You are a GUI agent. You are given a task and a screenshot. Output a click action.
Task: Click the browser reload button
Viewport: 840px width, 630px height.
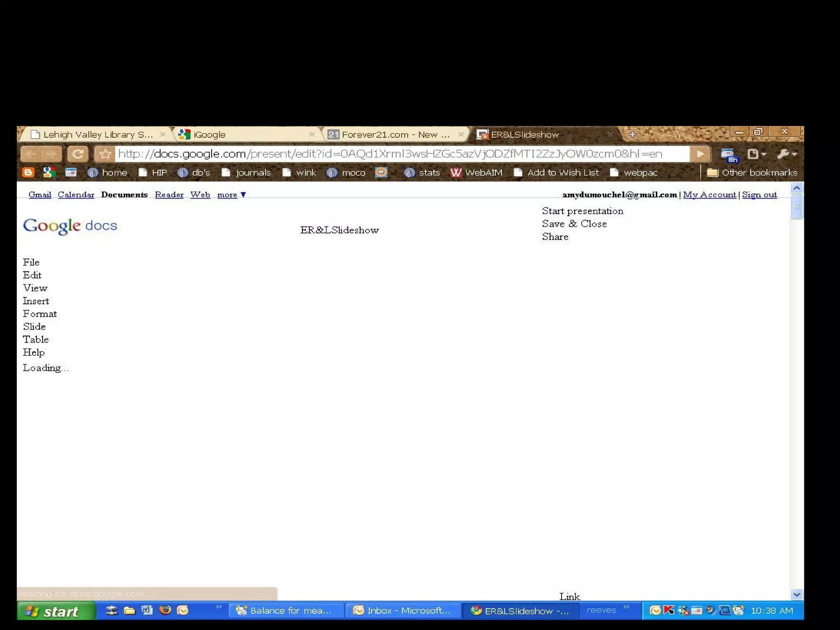click(x=78, y=154)
